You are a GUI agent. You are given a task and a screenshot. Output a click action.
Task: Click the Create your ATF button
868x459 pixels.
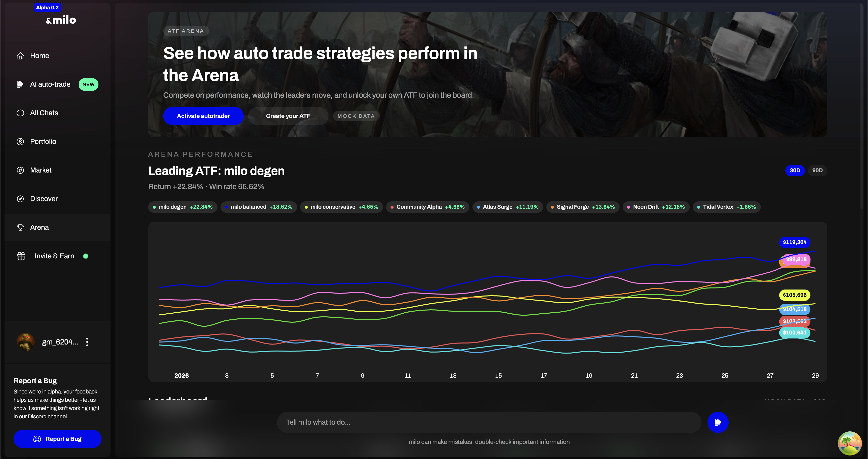pyautogui.click(x=288, y=116)
